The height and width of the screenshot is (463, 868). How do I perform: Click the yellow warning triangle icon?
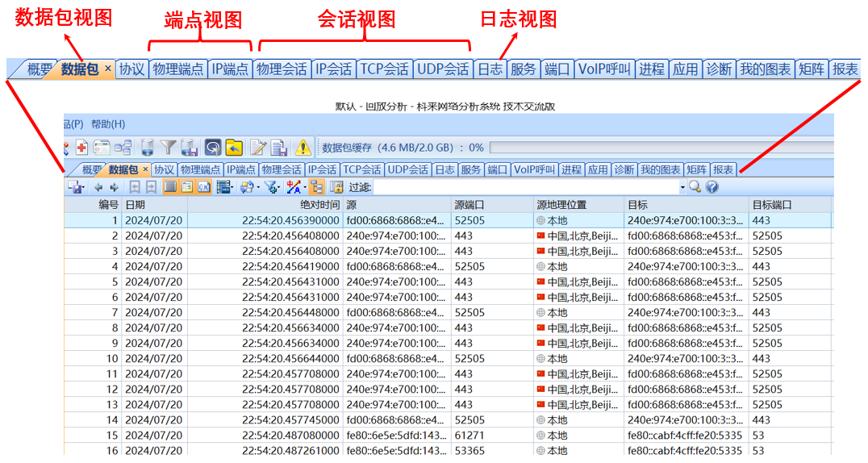pyautogui.click(x=303, y=148)
